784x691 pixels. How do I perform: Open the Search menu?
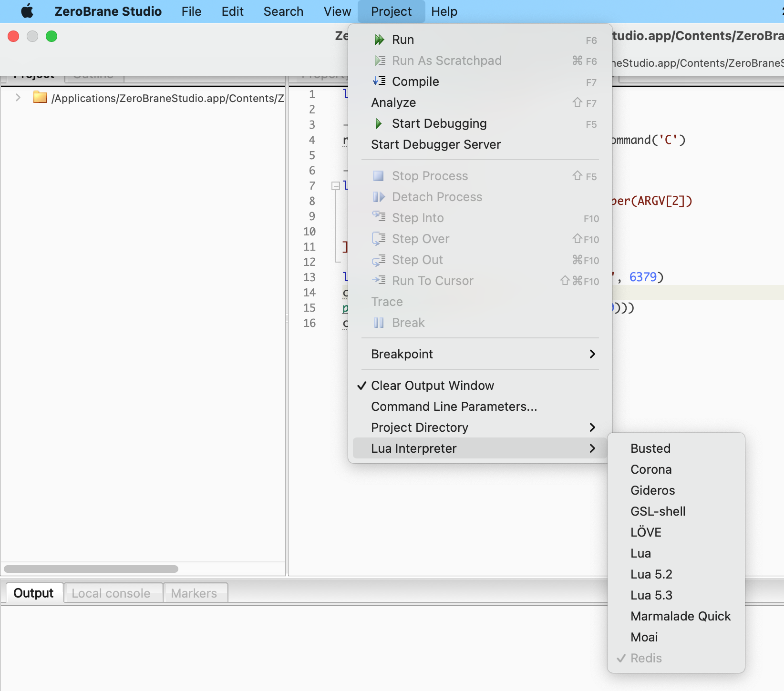[x=283, y=11]
